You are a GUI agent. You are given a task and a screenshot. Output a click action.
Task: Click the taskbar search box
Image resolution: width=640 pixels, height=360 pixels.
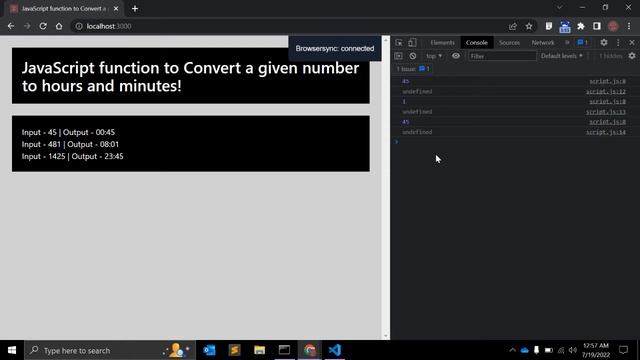click(110, 350)
